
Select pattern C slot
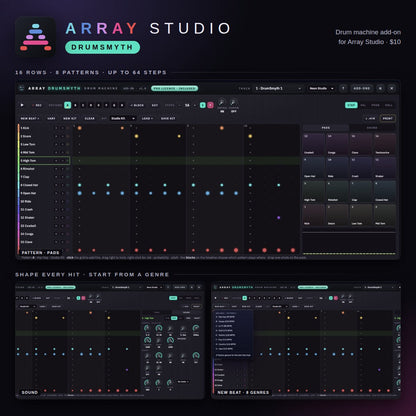point(83,105)
